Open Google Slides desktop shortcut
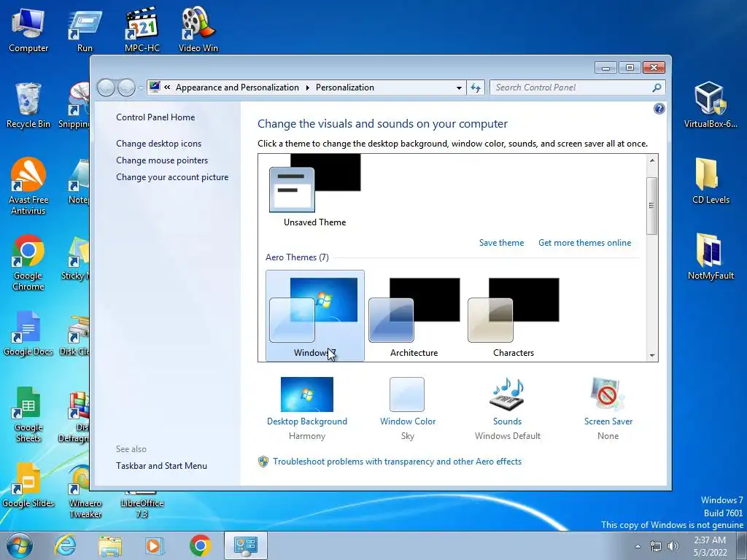 tap(28, 485)
